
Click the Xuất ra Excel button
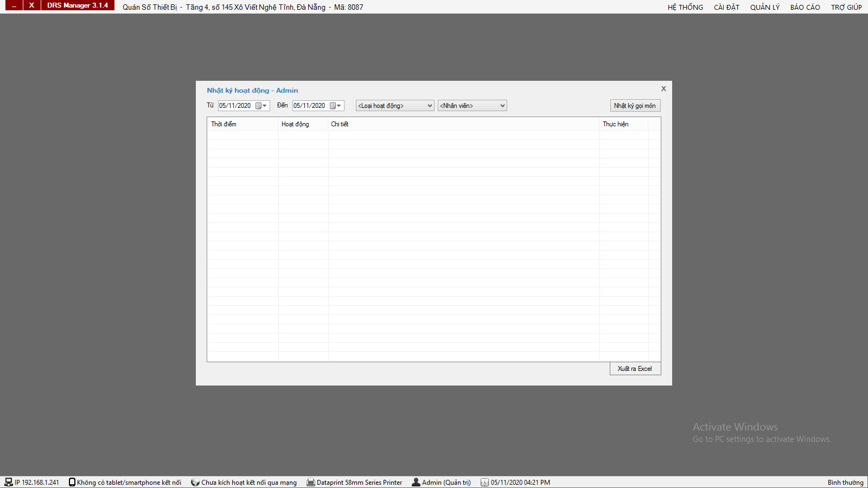coord(635,369)
